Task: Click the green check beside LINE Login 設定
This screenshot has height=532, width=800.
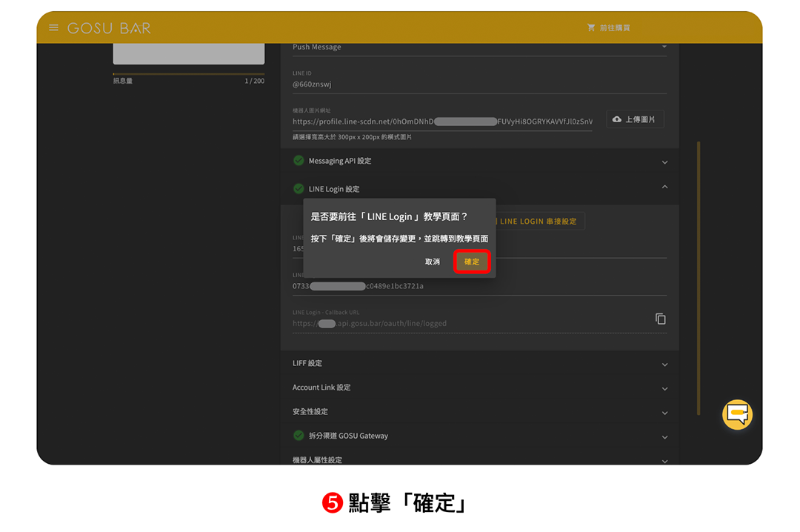Action: coord(299,189)
